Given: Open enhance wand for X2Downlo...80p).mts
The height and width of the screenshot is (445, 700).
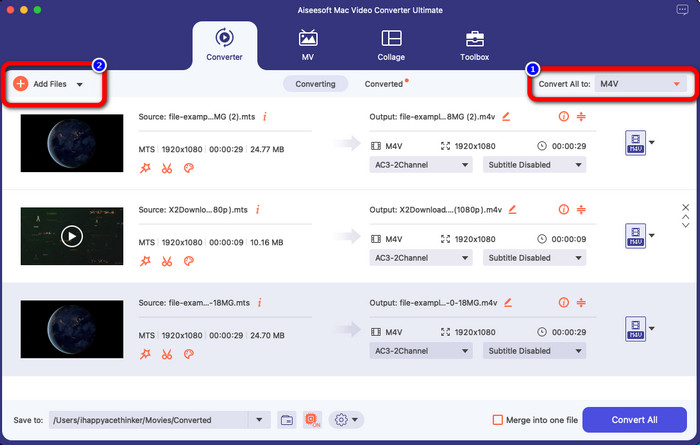Looking at the screenshot, I should click(x=146, y=261).
